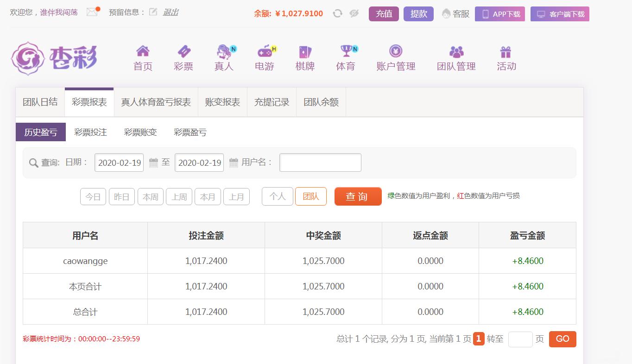Open the 彩票 lottery icon

point(183,51)
